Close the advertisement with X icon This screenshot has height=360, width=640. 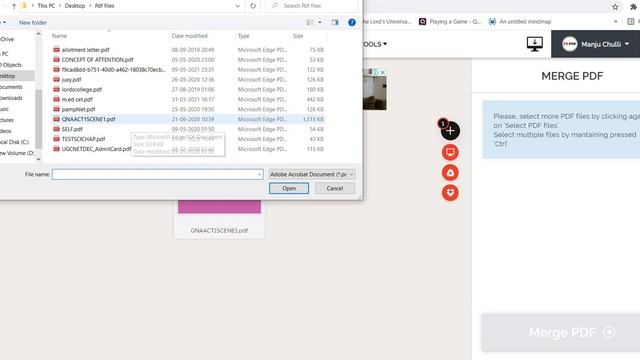point(382,72)
